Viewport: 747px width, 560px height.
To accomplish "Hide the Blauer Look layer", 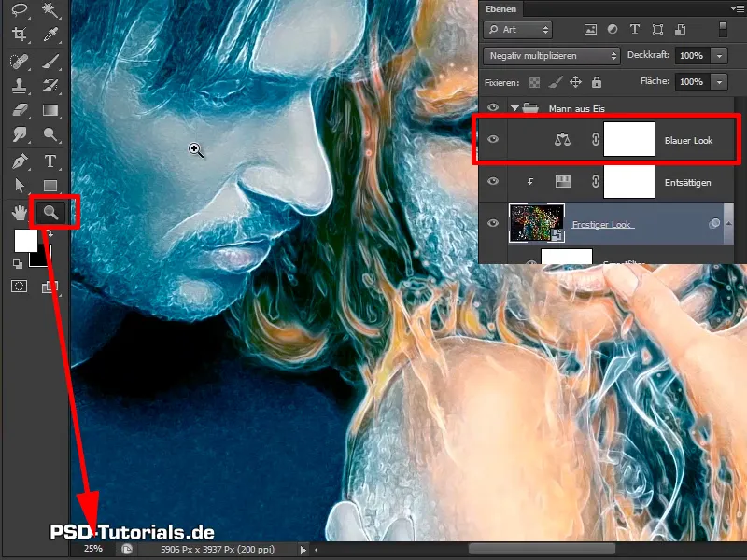I will 493,139.
